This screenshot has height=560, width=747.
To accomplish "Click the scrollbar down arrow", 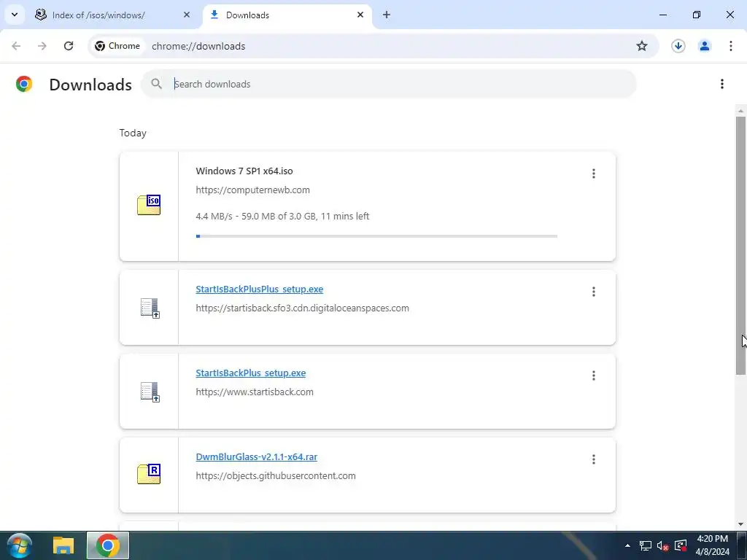I will tap(740, 524).
